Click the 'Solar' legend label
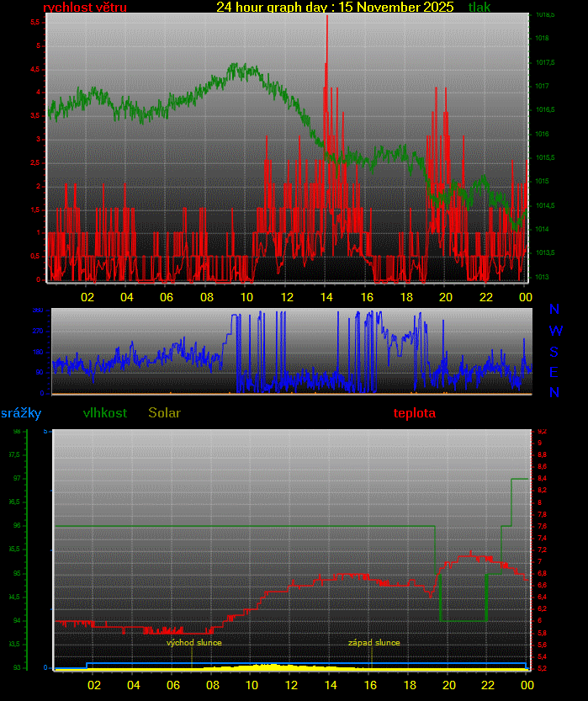588x701 pixels. pyautogui.click(x=164, y=413)
